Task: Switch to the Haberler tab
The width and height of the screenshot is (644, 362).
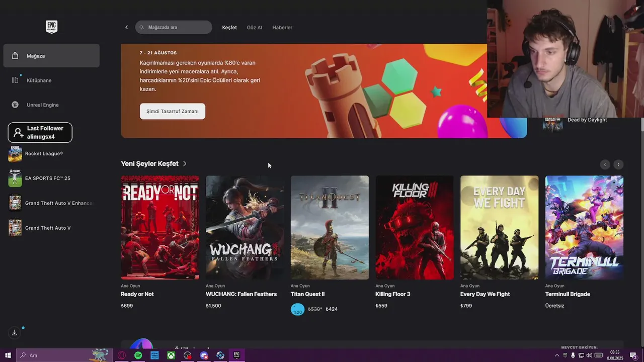Action: (x=282, y=27)
